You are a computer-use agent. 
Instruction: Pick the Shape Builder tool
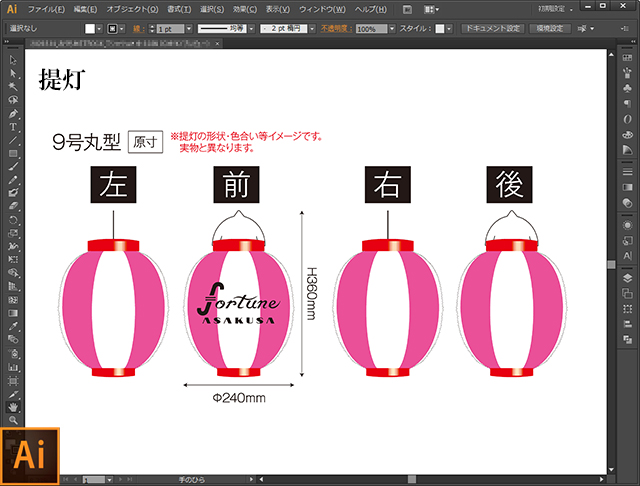(13, 273)
